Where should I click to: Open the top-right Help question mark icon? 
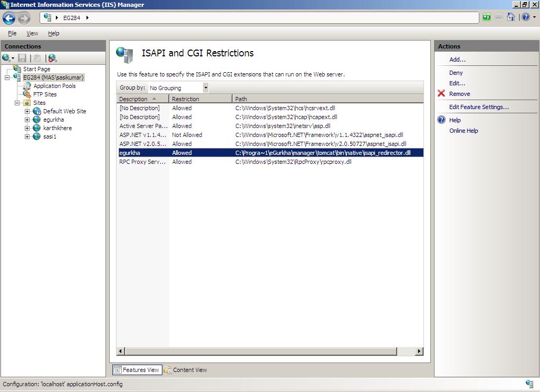coord(526,17)
